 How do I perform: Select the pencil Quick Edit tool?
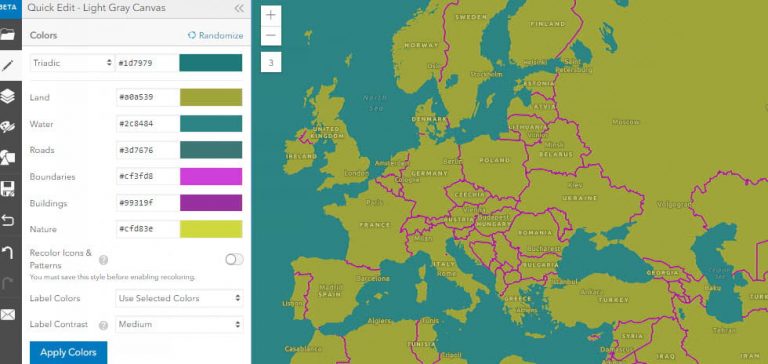pos(8,65)
